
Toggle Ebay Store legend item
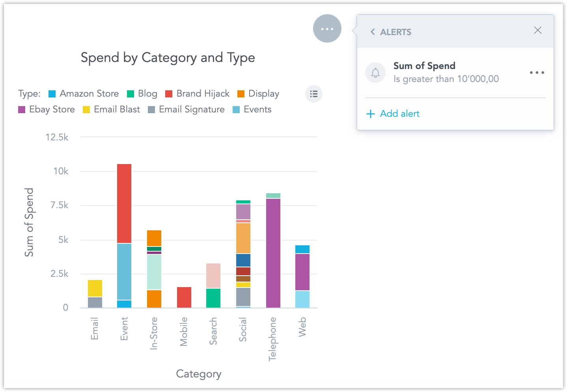tap(47, 109)
